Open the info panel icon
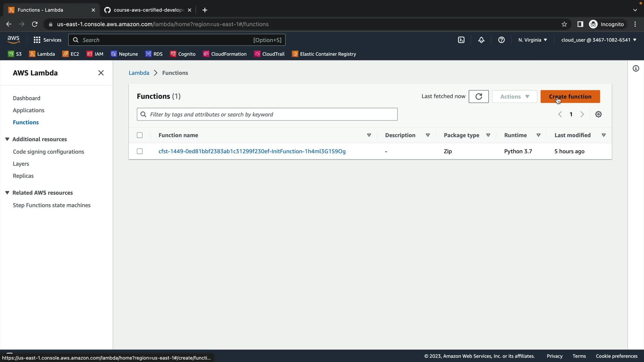The image size is (644, 362). point(636,69)
